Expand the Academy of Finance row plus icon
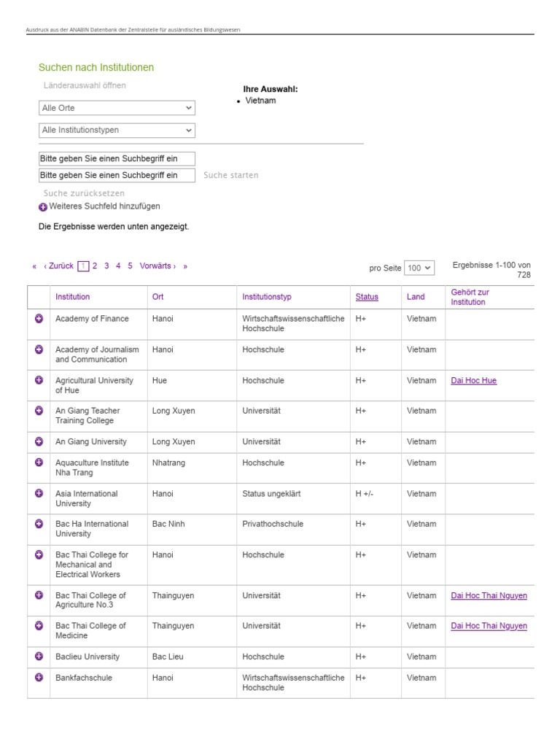 39,319
